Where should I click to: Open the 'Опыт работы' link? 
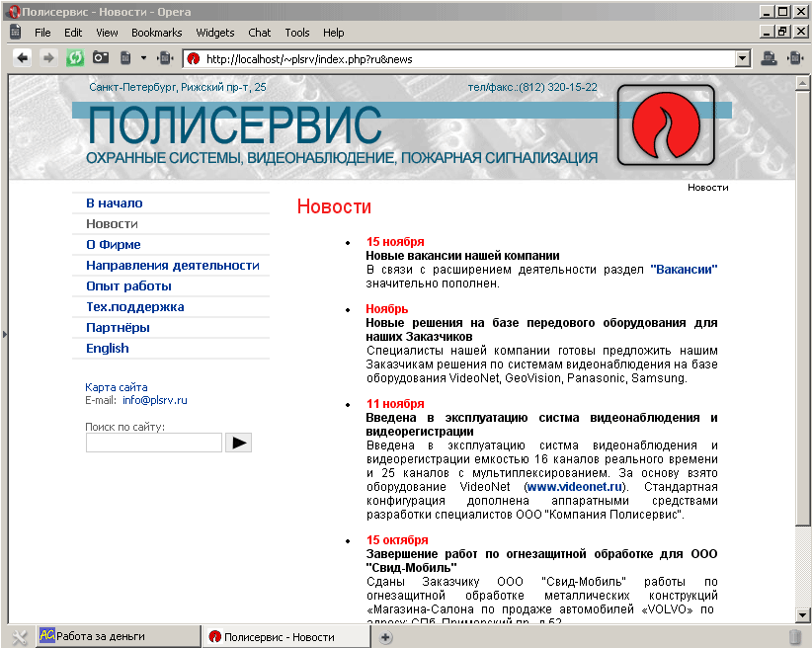129,285
